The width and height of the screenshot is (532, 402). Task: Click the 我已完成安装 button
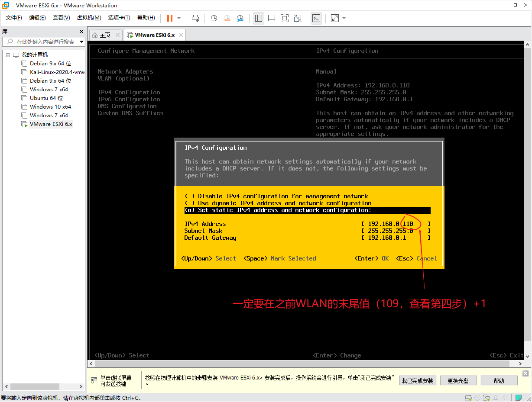tap(417, 381)
